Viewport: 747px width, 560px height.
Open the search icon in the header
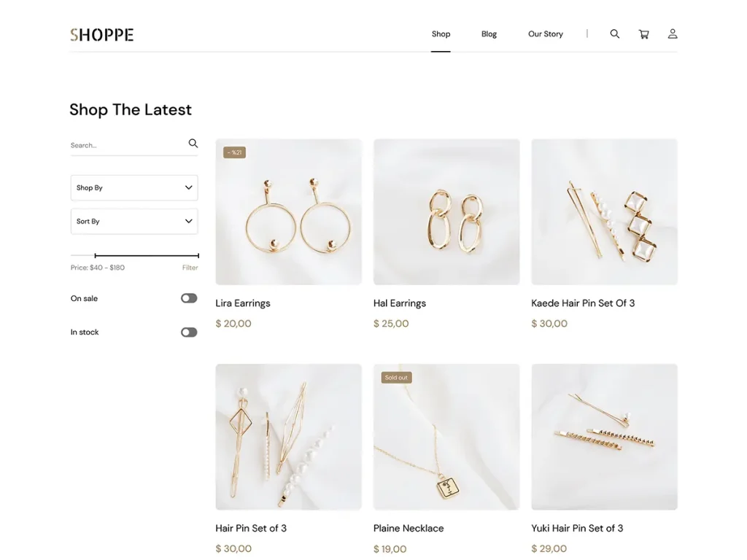(x=614, y=34)
